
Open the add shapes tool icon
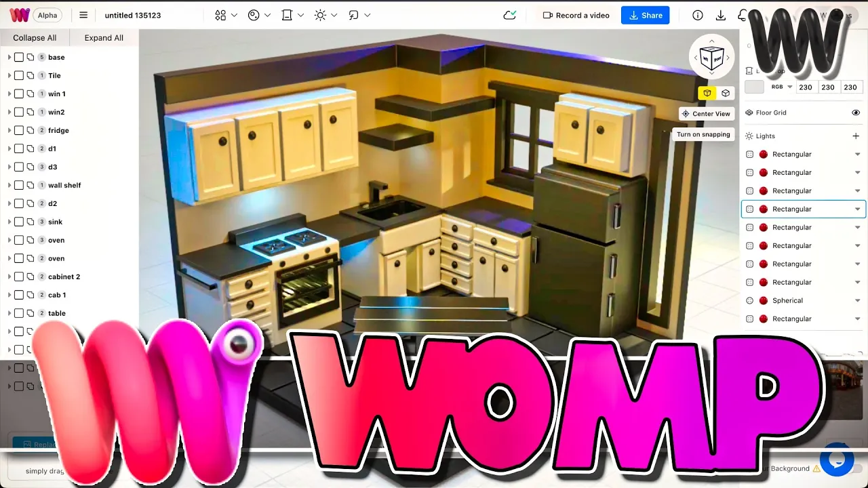point(220,15)
